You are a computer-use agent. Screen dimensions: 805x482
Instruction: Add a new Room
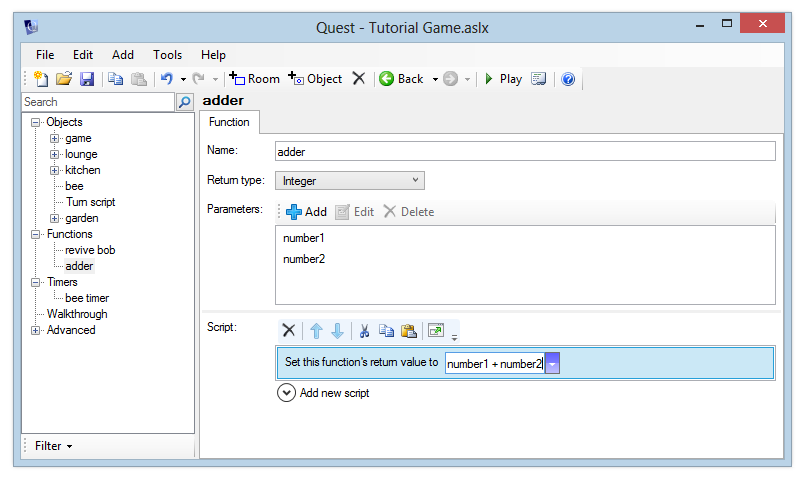click(x=254, y=79)
